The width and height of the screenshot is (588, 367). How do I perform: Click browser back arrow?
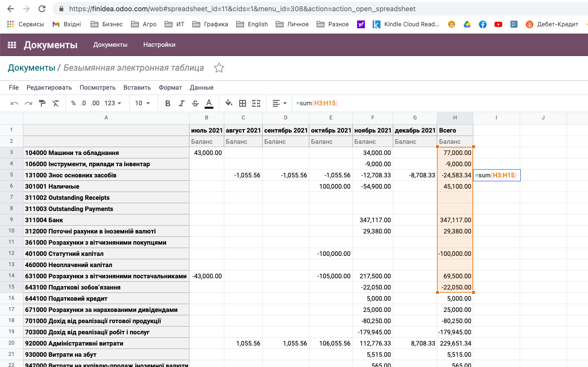coord(10,9)
